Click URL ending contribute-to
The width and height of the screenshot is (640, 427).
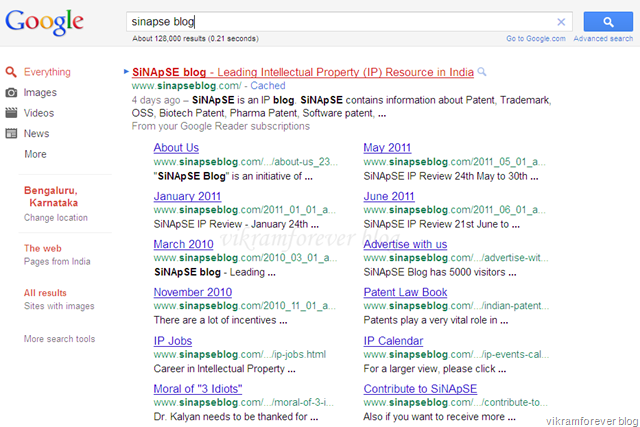(456, 403)
